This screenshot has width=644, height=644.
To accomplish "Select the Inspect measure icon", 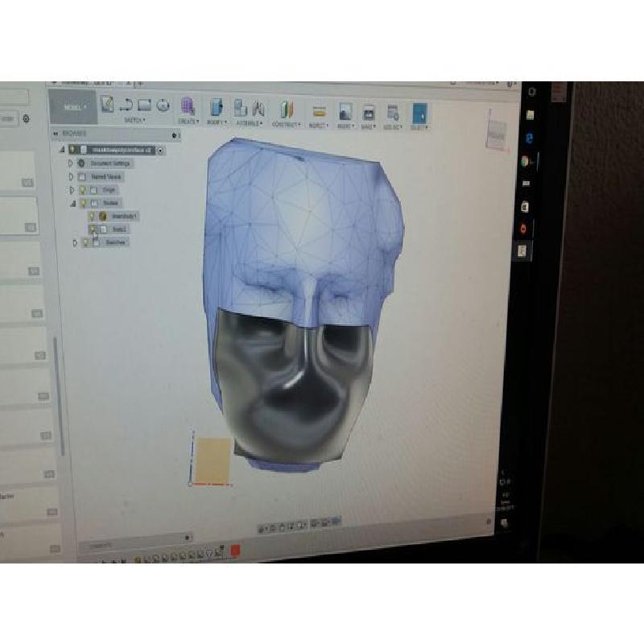I will pyautogui.click(x=318, y=110).
